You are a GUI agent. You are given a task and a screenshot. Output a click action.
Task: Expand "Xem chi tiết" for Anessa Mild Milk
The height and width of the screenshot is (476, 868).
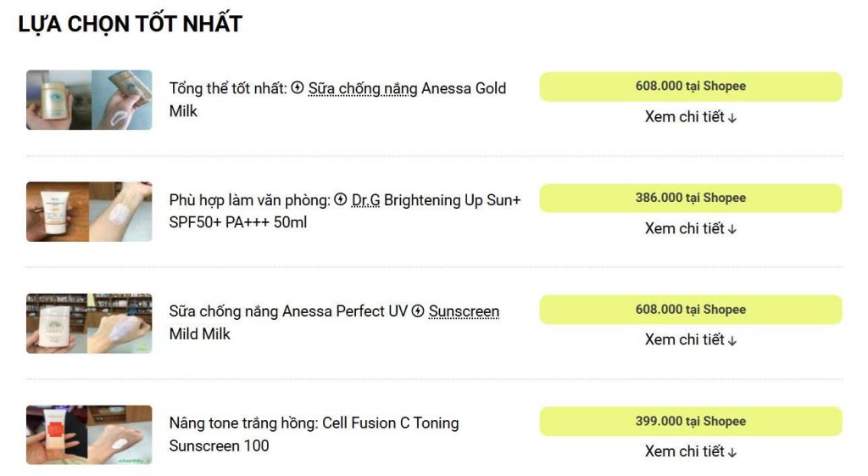tap(691, 339)
